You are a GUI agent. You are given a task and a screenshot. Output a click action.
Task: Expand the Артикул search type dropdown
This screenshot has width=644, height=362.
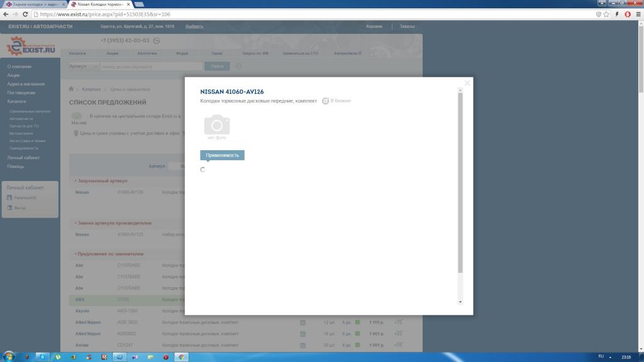pos(84,66)
